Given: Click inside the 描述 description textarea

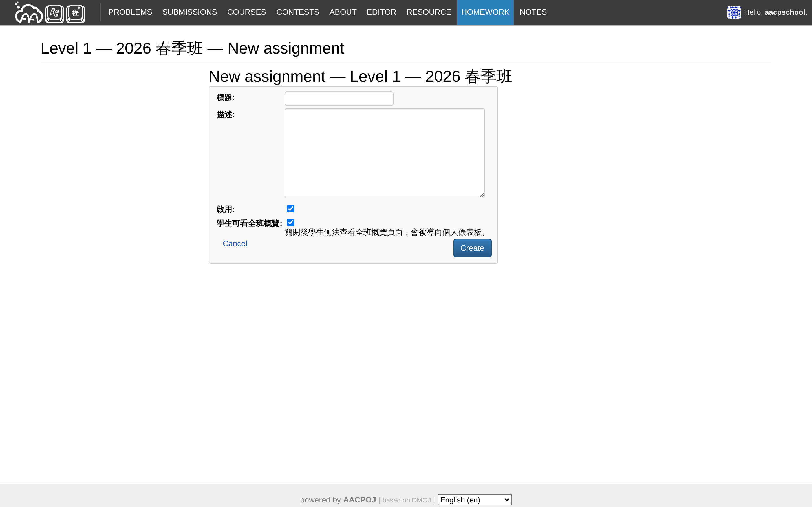Looking at the screenshot, I should click(x=385, y=153).
